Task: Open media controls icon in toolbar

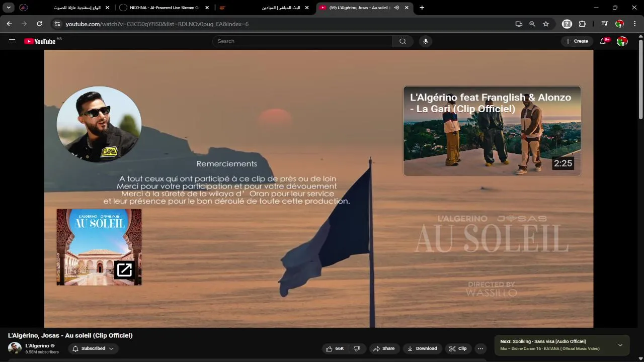Action: (604, 24)
